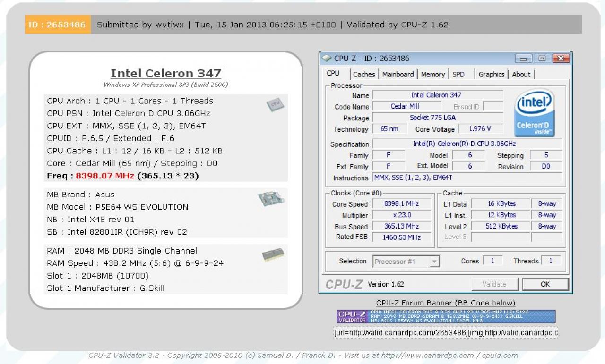Click the Specification field in CPU-Z

pyautogui.click(x=467, y=144)
